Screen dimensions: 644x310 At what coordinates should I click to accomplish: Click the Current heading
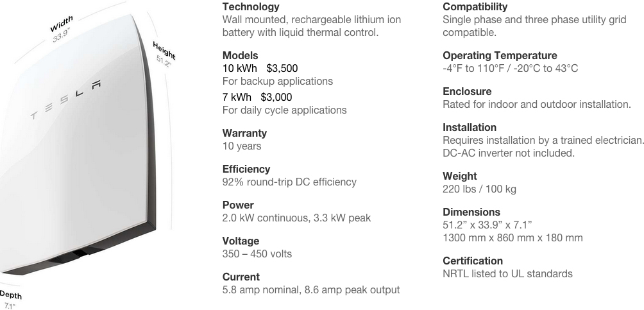click(241, 277)
